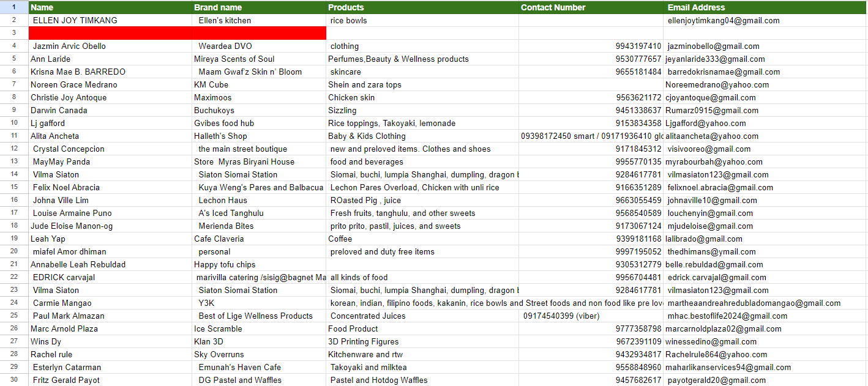868x386 pixels.
Task: Select name miafel Amor dhiman
Action: pyautogui.click(x=110, y=251)
